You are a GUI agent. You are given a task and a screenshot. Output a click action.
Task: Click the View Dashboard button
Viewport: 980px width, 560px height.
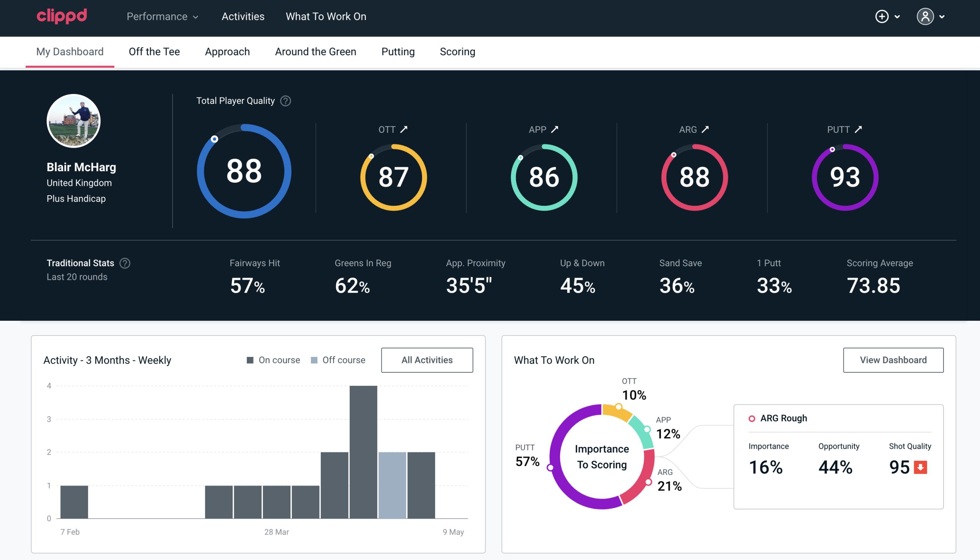pyautogui.click(x=892, y=360)
